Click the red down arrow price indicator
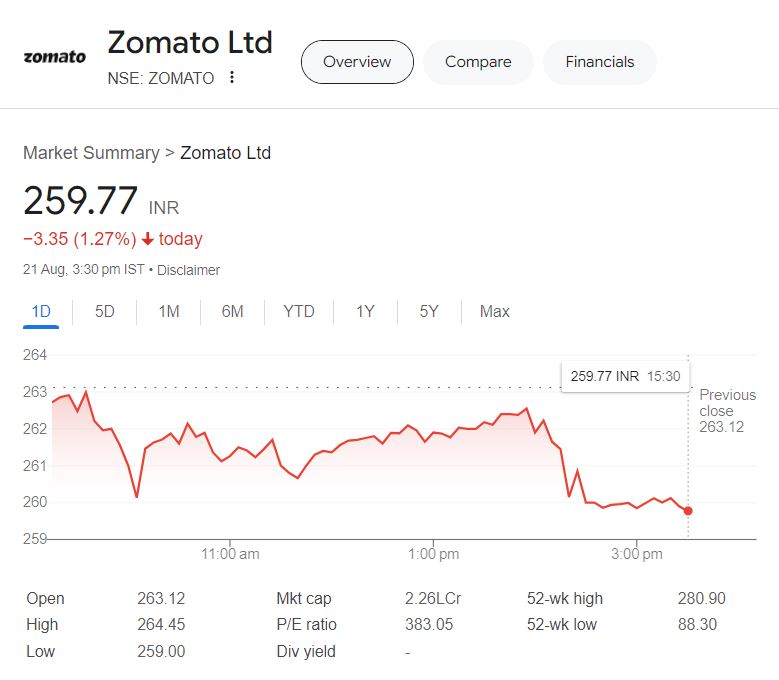 click(147, 239)
